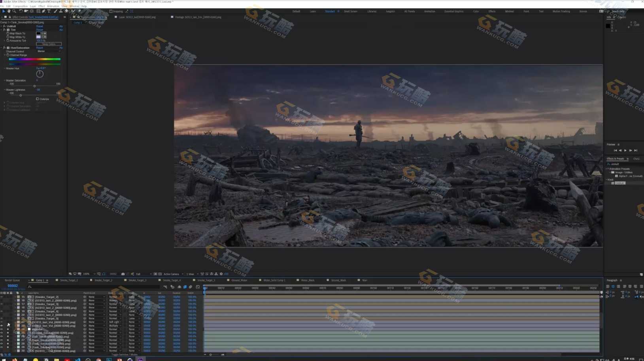Switch to the Render Queue tab
This screenshot has width=644, height=361.
12,280
